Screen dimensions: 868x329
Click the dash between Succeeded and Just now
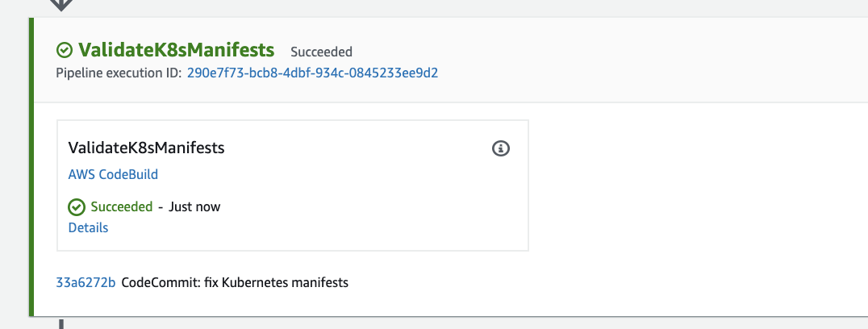161,206
